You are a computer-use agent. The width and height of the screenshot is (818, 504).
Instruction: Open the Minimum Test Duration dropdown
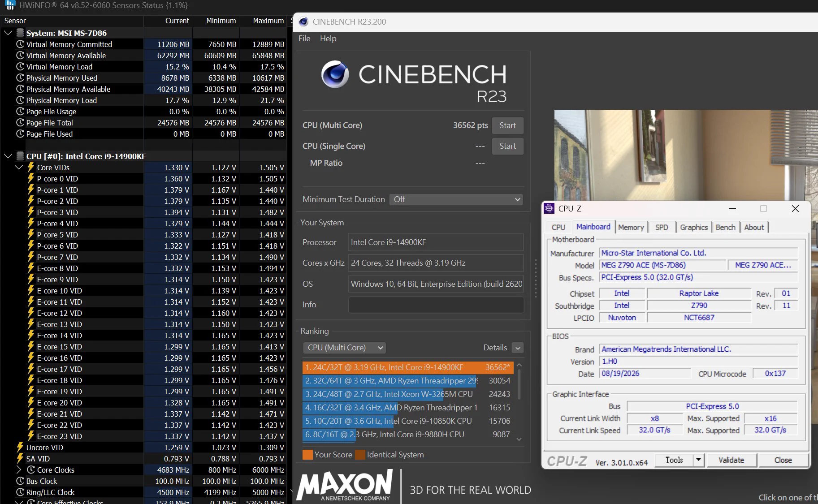click(456, 199)
